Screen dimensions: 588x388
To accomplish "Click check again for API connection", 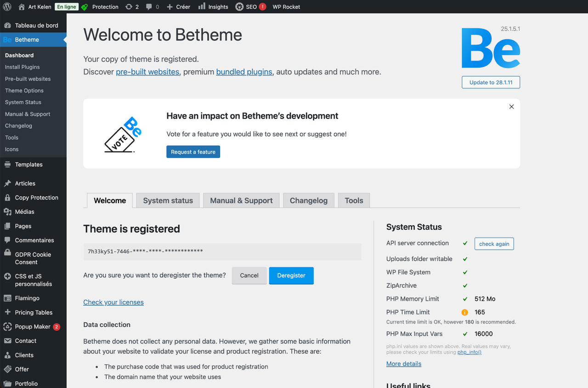I will coord(494,244).
